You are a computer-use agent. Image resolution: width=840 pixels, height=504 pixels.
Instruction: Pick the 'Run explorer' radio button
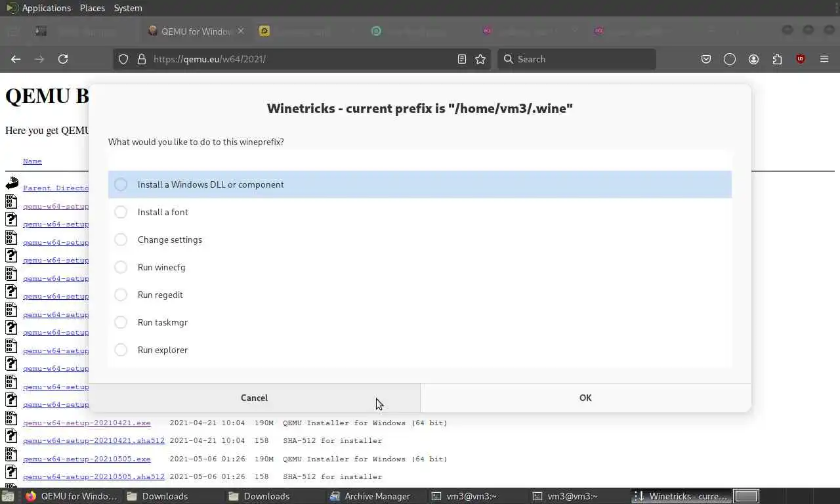coord(121,350)
